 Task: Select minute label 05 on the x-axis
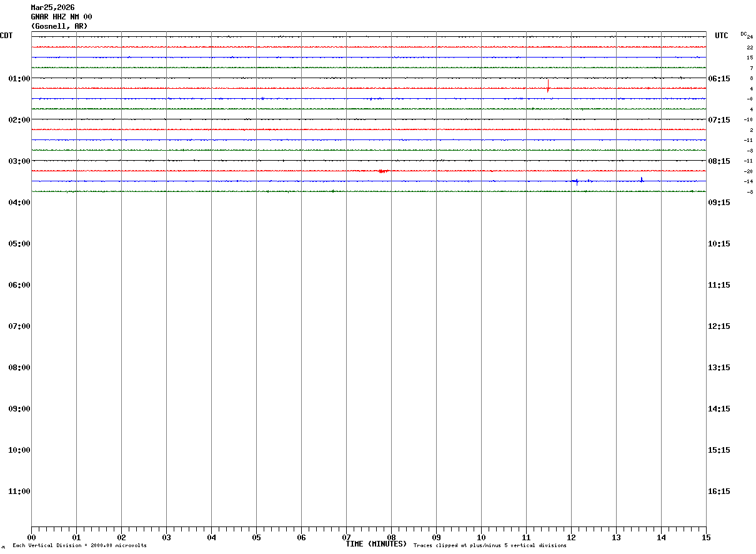click(x=256, y=537)
